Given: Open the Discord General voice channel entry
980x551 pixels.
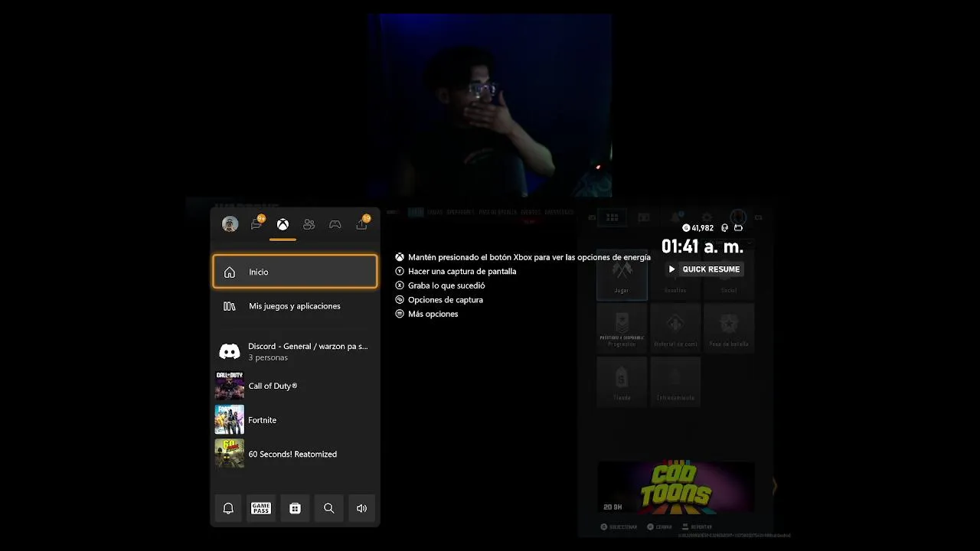Looking at the screenshot, I should click(x=295, y=351).
